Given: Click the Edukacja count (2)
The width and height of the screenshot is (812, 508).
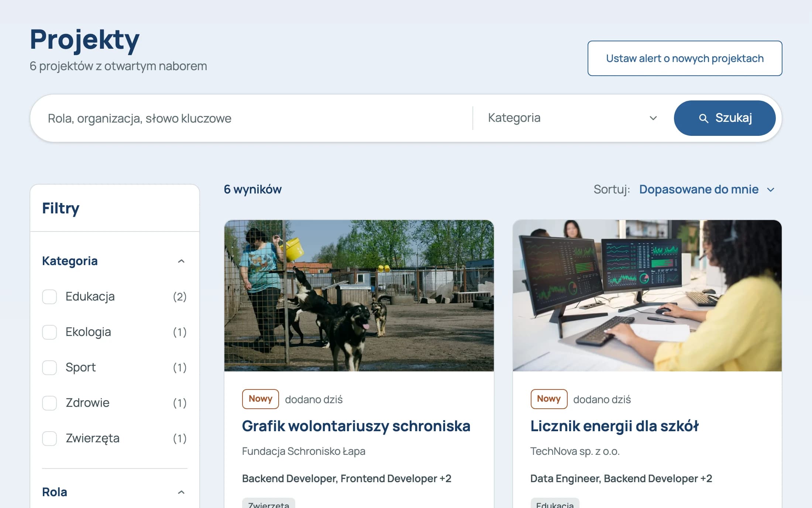Looking at the screenshot, I should tap(180, 296).
